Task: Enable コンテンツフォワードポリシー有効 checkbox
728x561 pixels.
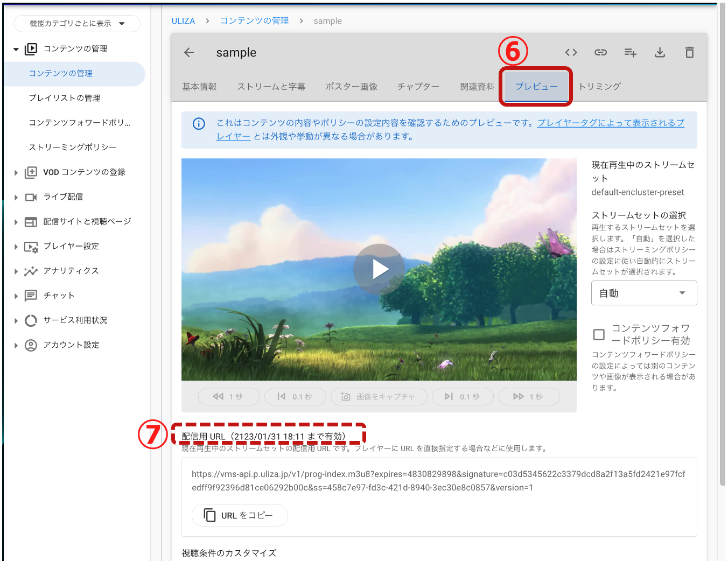Action: (x=599, y=335)
